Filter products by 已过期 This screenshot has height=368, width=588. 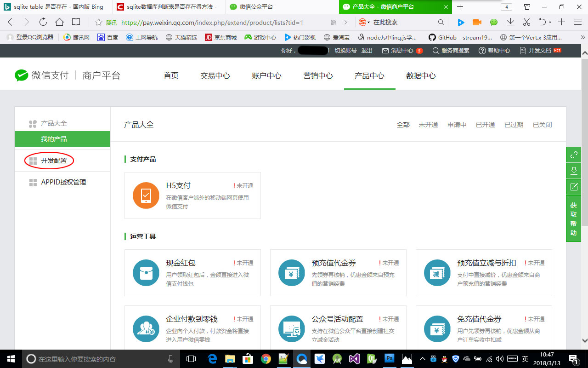tap(514, 125)
